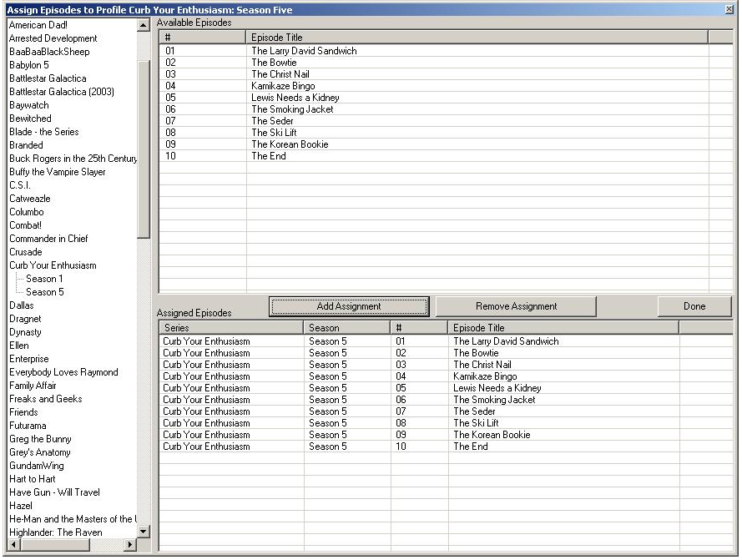Select assigned episode Lewis Needs a Kidney
The image size is (742, 560).
(445, 388)
